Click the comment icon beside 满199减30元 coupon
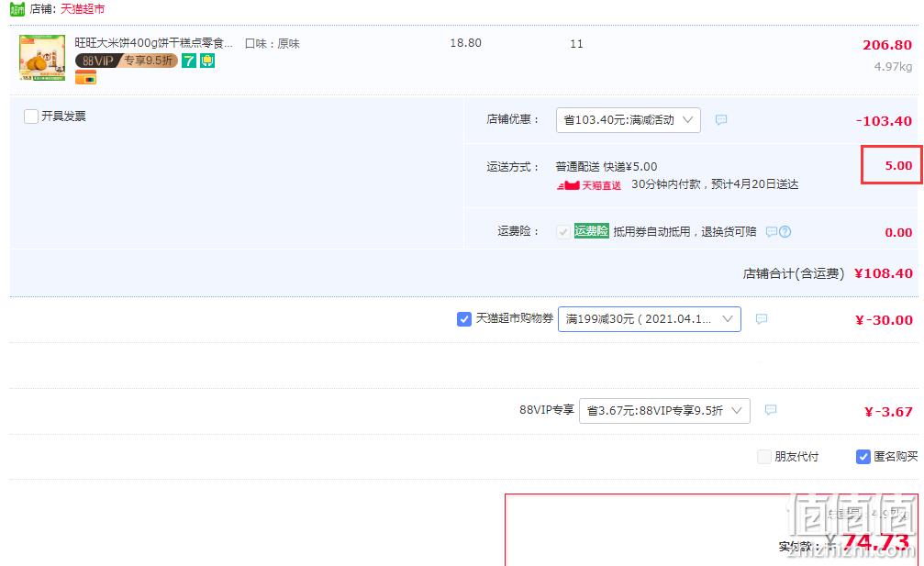924x566 pixels. (x=762, y=319)
